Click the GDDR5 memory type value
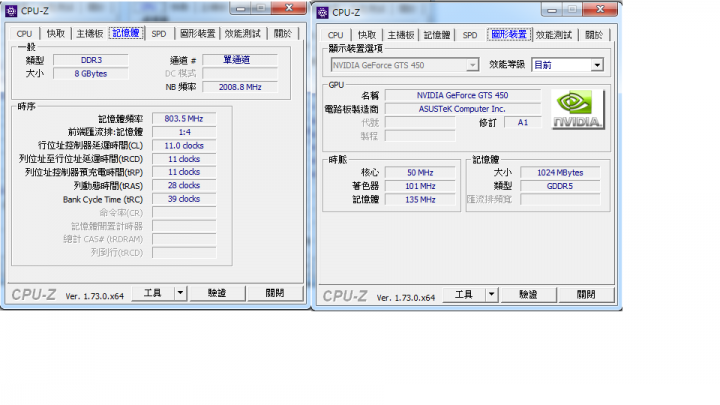The image size is (720, 405). click(560, 186)
